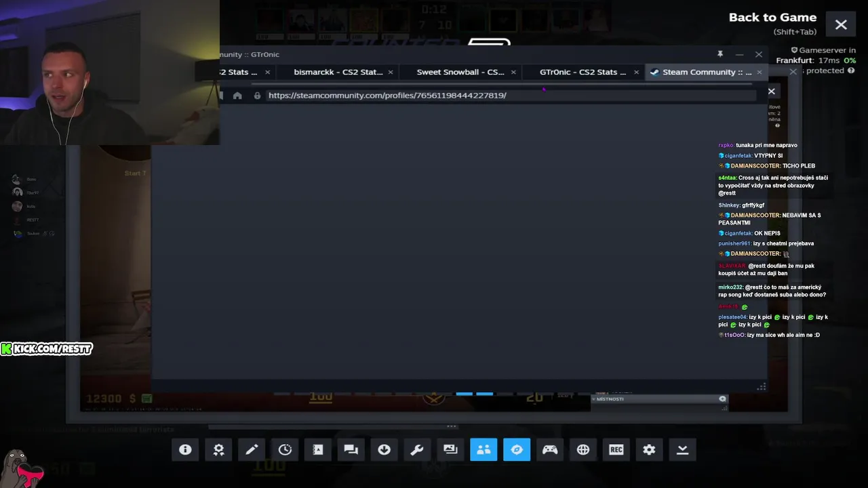The image size is (868, 488).
Task: Click the padlock site security icon
Action: point(257,96)
